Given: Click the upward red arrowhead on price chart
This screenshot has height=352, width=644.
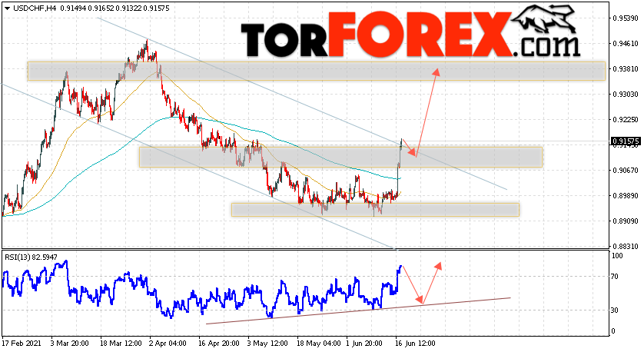Looking at the screenshot, I should pyautogui.click(x=436, y=72).
